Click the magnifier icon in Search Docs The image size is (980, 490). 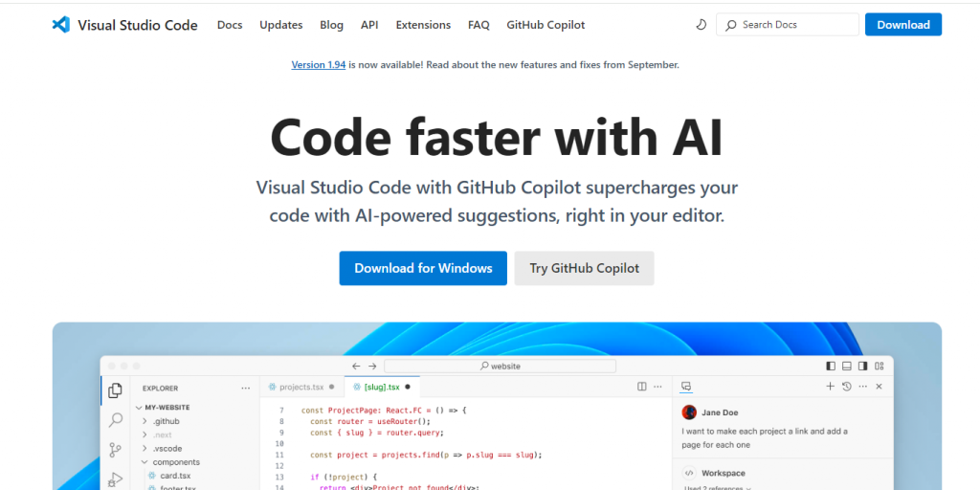[730, 25]
